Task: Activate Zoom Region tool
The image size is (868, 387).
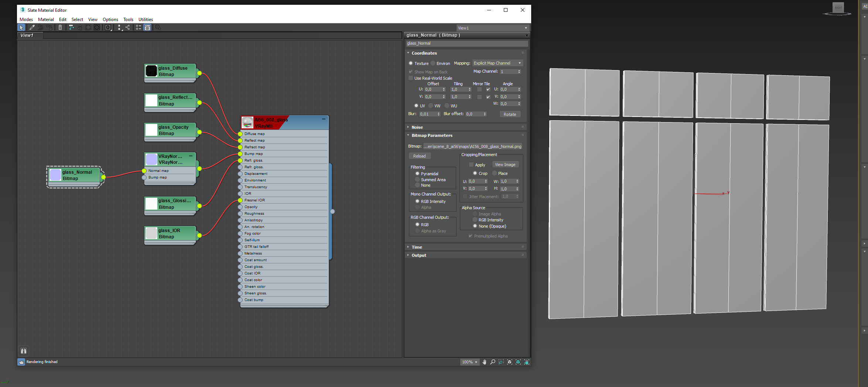Action: pyautogui.click(x=501, y=362)
